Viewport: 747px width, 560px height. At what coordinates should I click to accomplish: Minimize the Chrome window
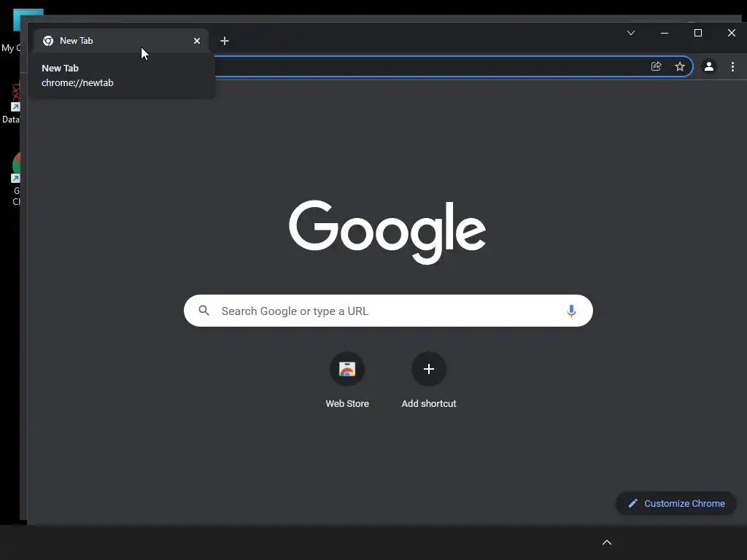pyautogui.click(x=665, y=33)
